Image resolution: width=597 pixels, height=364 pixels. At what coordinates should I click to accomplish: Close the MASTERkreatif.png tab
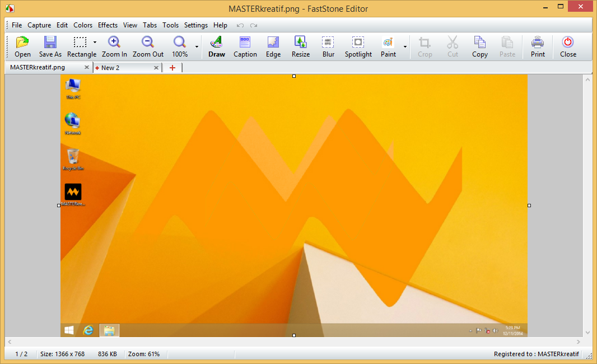click(x=86, y=67)
